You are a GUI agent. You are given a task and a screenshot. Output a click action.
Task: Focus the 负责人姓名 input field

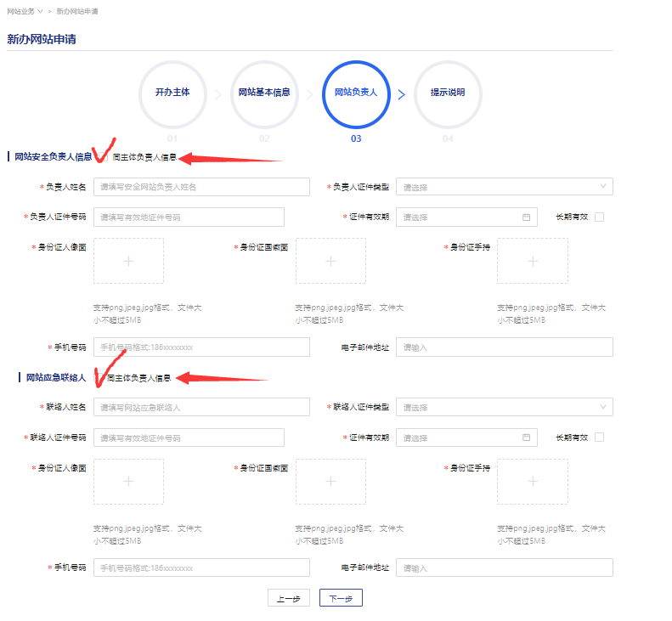[x=189, y=187]
